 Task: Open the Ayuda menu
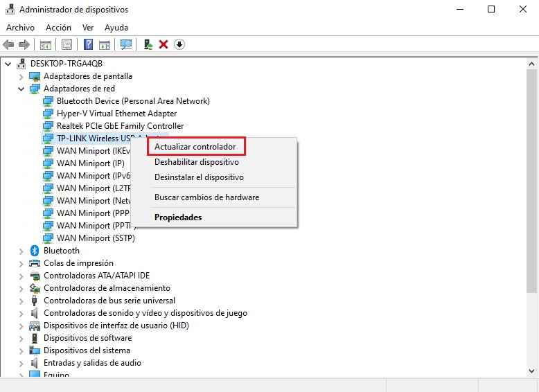click(116, 28)
